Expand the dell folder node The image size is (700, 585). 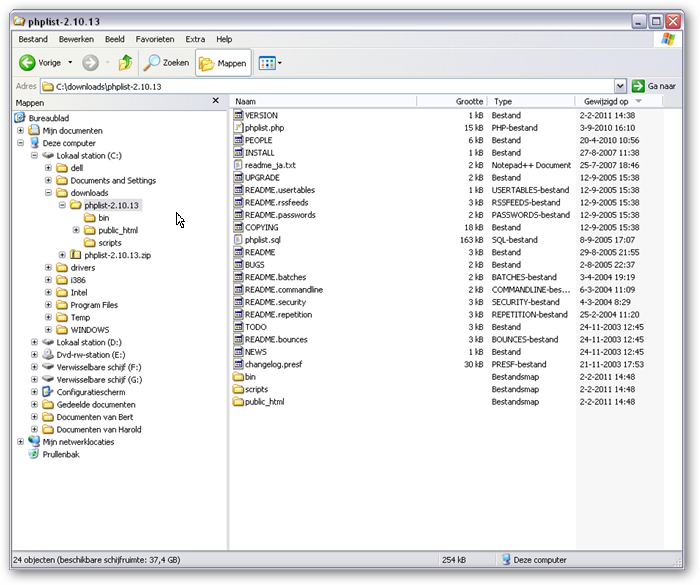[48, 168]
